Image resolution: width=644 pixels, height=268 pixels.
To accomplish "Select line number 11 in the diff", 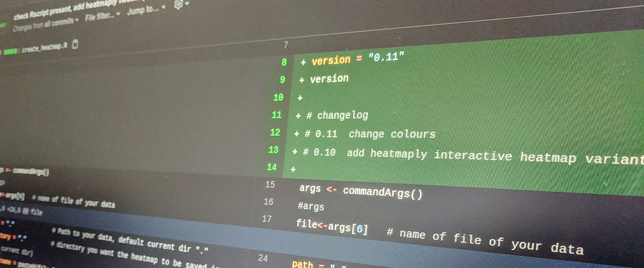I will [276, 115].
